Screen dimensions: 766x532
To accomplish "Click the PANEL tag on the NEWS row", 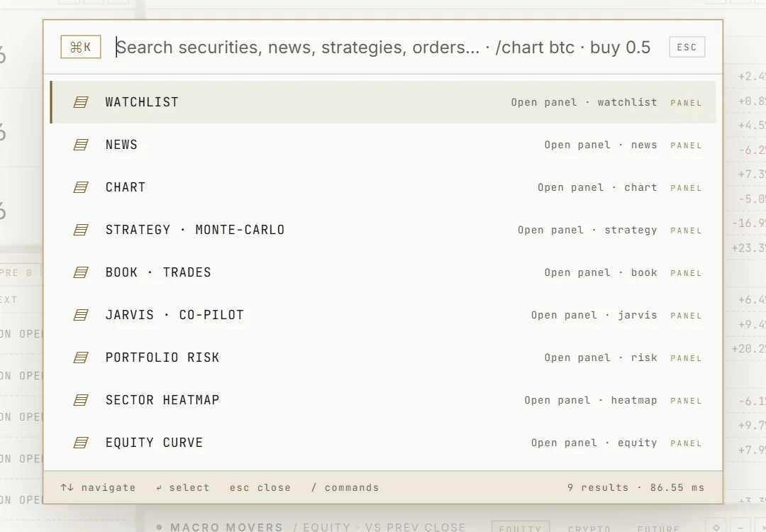I will pos(686,145).
